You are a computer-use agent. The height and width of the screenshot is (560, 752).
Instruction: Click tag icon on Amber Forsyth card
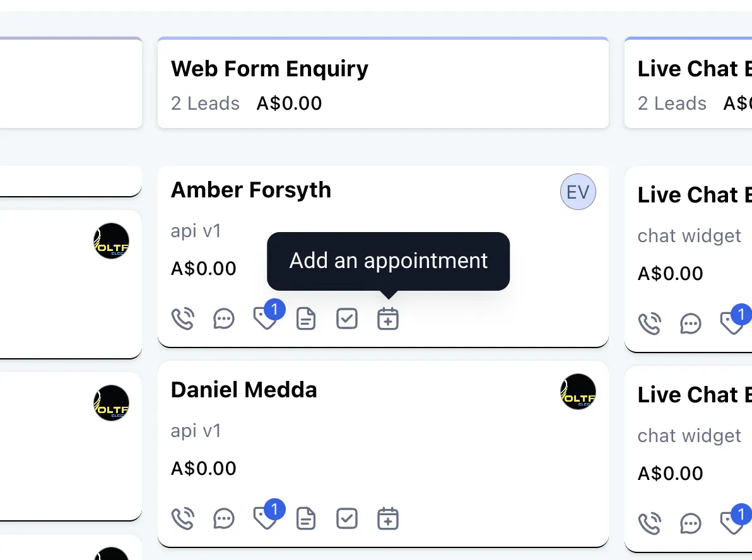pos(264,320)
